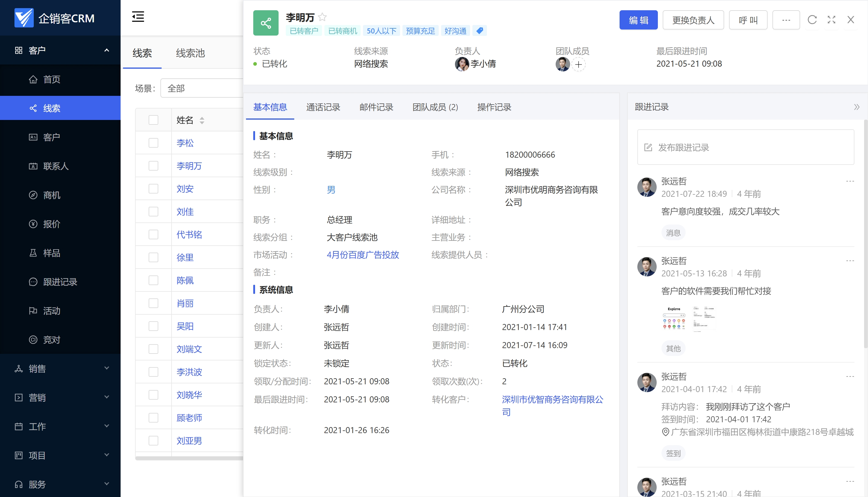Click the 发布跟进记录 input box
Screen dimensions: 868x497
745,147
